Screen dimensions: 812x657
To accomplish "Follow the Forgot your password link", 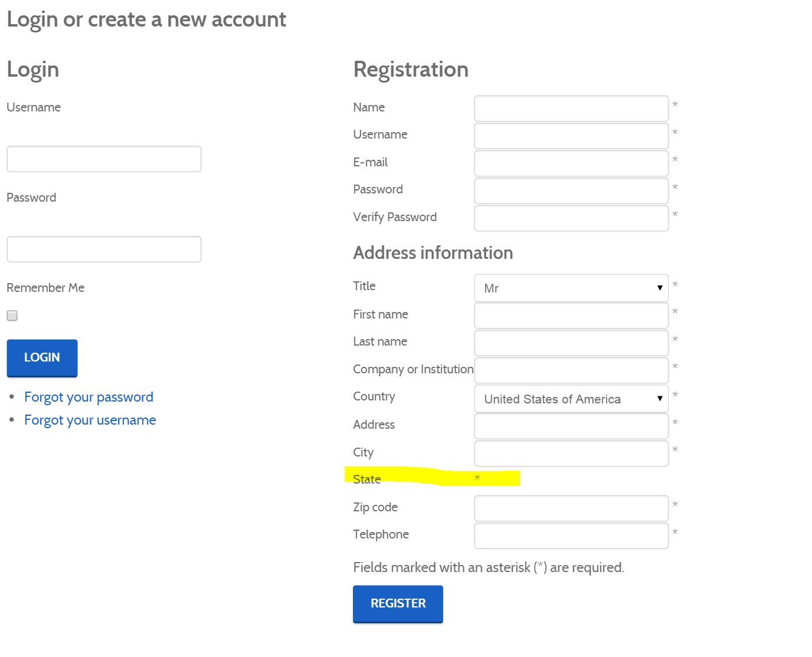I will [x=89, y=397].
